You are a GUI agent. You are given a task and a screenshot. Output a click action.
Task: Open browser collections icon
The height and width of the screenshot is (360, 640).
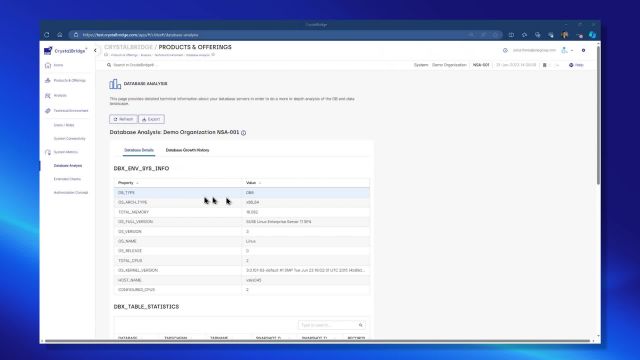(538, 35)
